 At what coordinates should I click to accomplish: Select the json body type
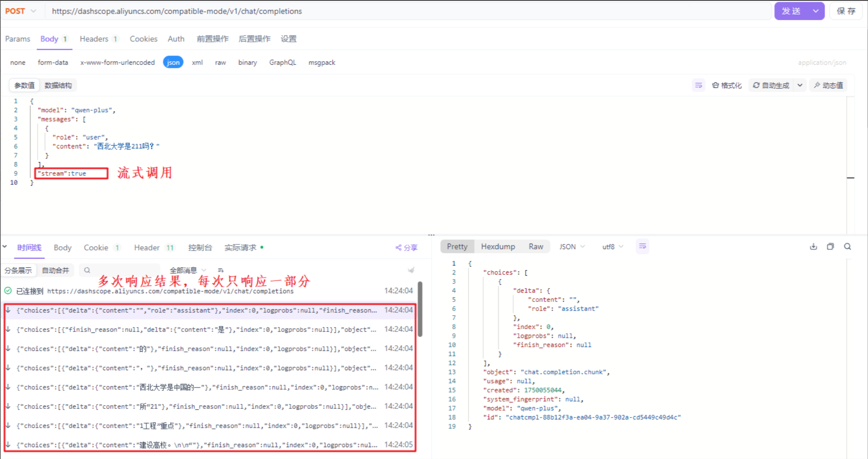point(173,62)
